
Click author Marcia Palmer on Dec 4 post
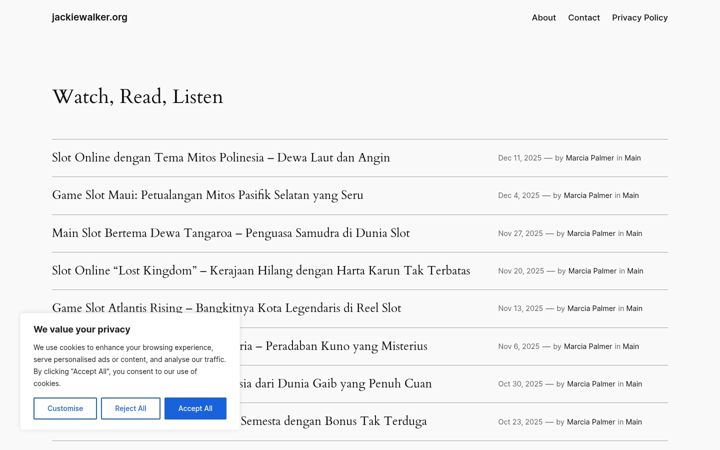588,196
